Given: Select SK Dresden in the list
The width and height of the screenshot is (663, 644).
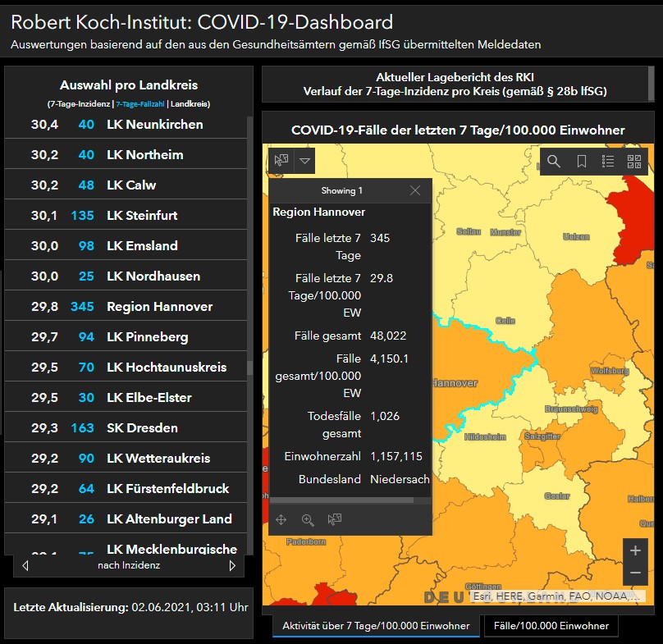Looking at the screenshot, I should coord(126,428).
